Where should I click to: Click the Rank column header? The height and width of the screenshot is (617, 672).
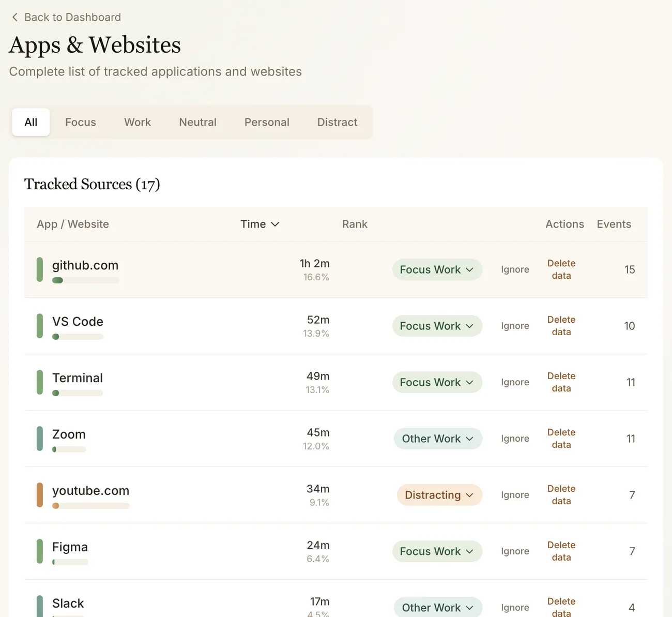click(x=355, y=224)
